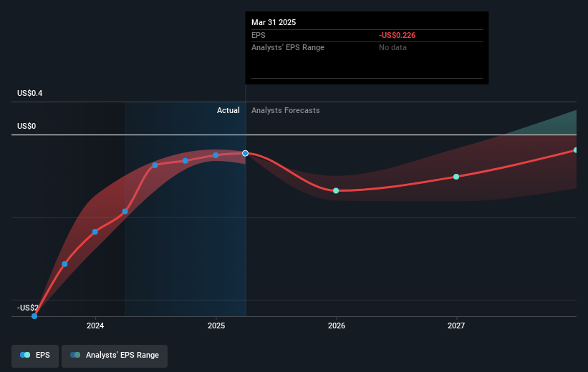Click the lowest EPS data point near -US$2
The width and height of the screenshot is (588, 372).
(34, 316)
